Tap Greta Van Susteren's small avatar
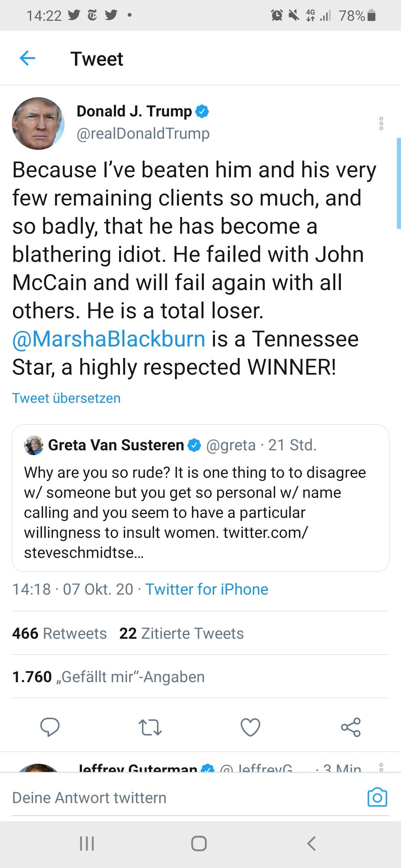Image resolution: width=401 pixels, height=868 pixels. tap(34, 445)
